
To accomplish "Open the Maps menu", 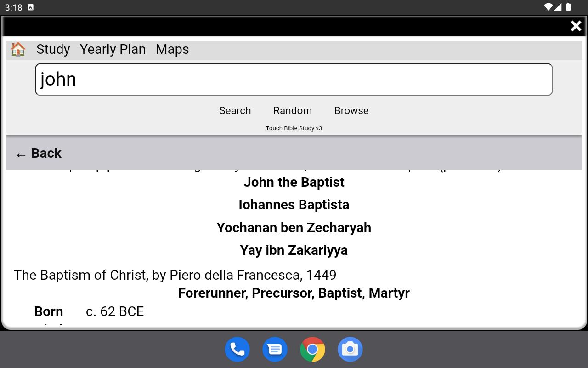I will [x=172, y=49].
